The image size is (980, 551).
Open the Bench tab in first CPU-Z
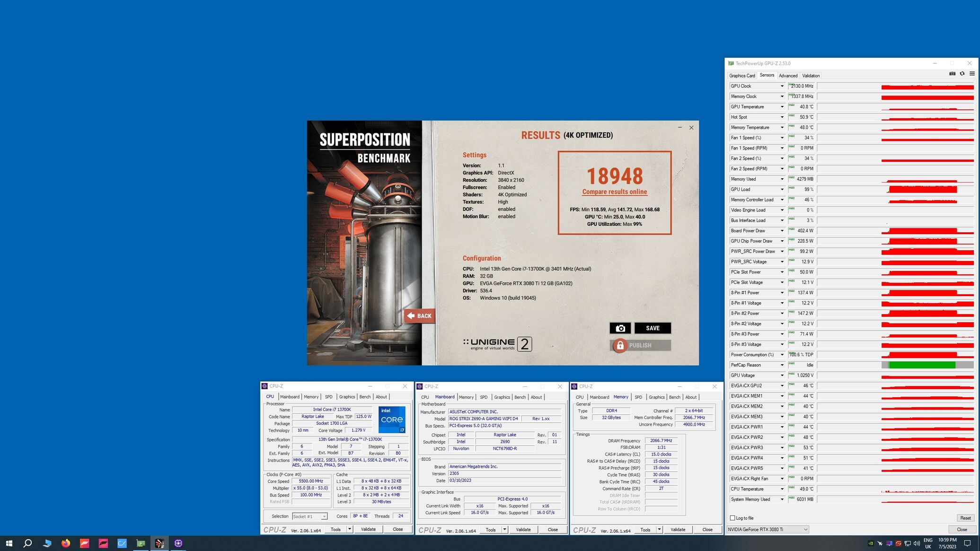[x=365, y=397]
